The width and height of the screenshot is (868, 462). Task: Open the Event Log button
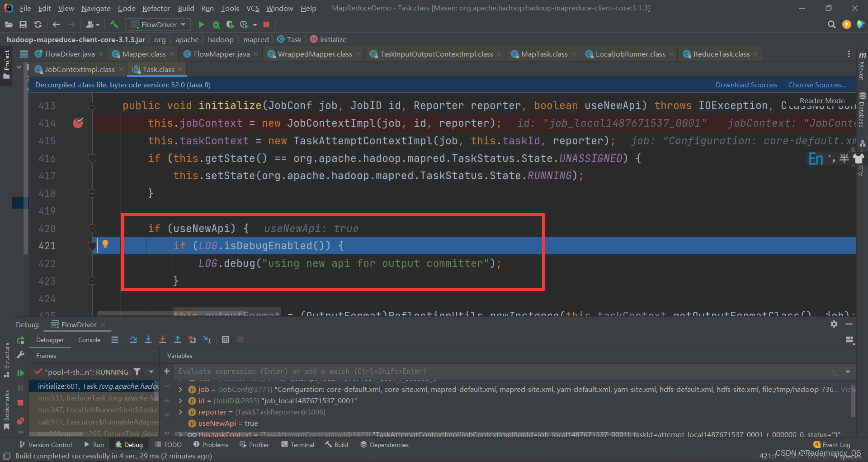pyautogui.click(x=832, y=445)
